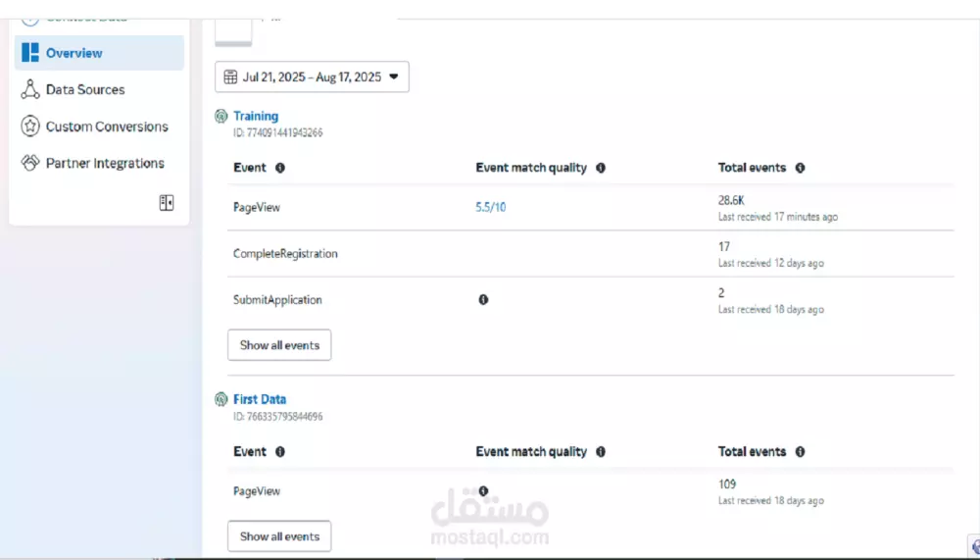Click the Custom Conversions star icon
This screenshot has width=980, height=560.
click(30, 127)
